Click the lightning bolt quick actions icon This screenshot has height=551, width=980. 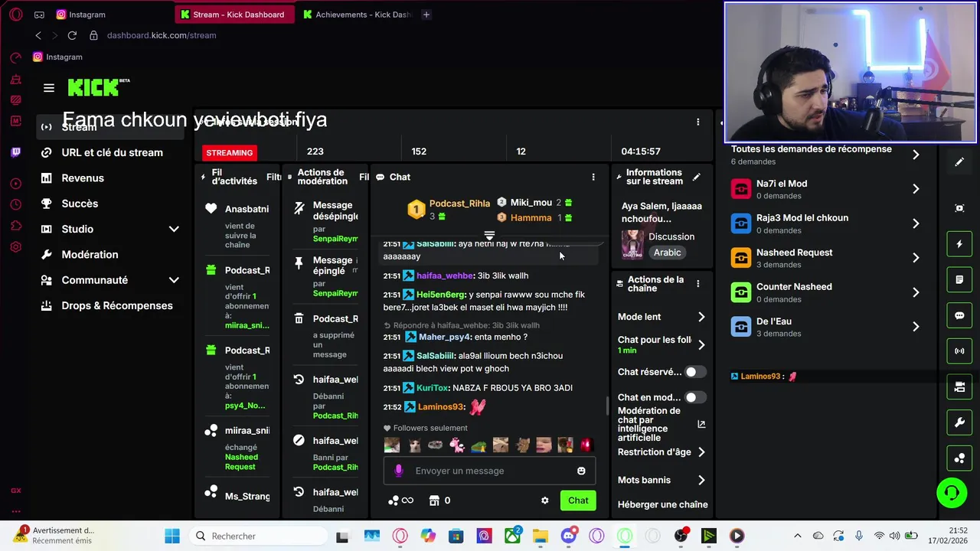(959, 244)
